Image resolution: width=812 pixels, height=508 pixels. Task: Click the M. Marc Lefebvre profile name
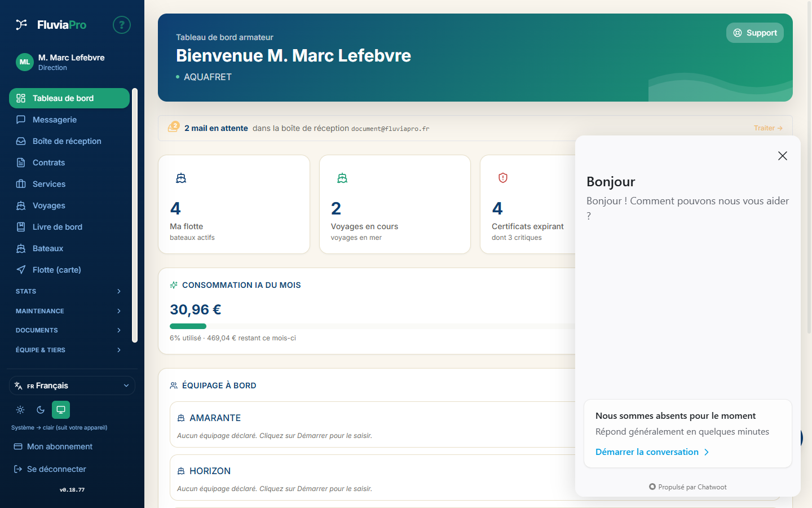pos(71,58)
